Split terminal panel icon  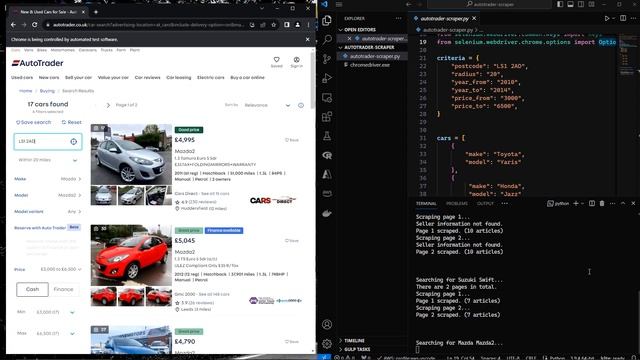[592, 203]
